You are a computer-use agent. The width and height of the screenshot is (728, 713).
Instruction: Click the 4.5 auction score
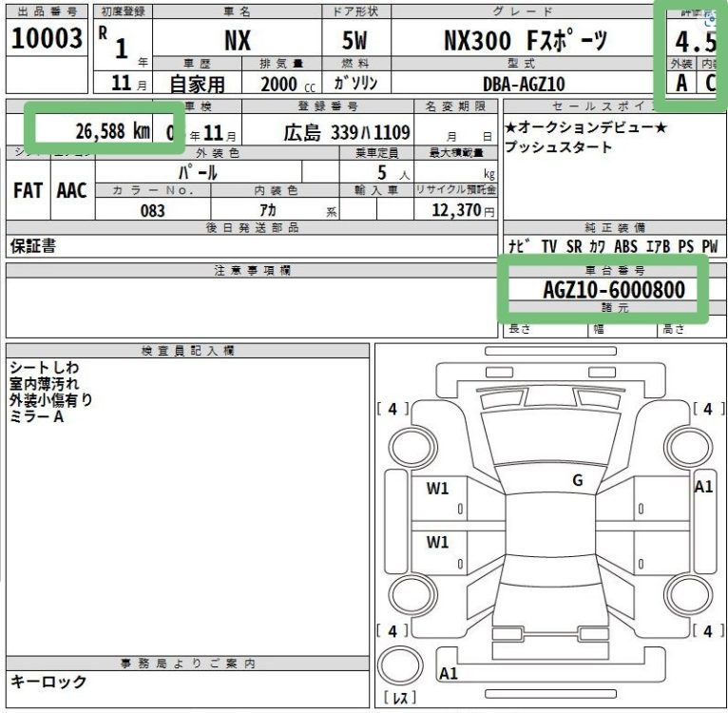695,42
